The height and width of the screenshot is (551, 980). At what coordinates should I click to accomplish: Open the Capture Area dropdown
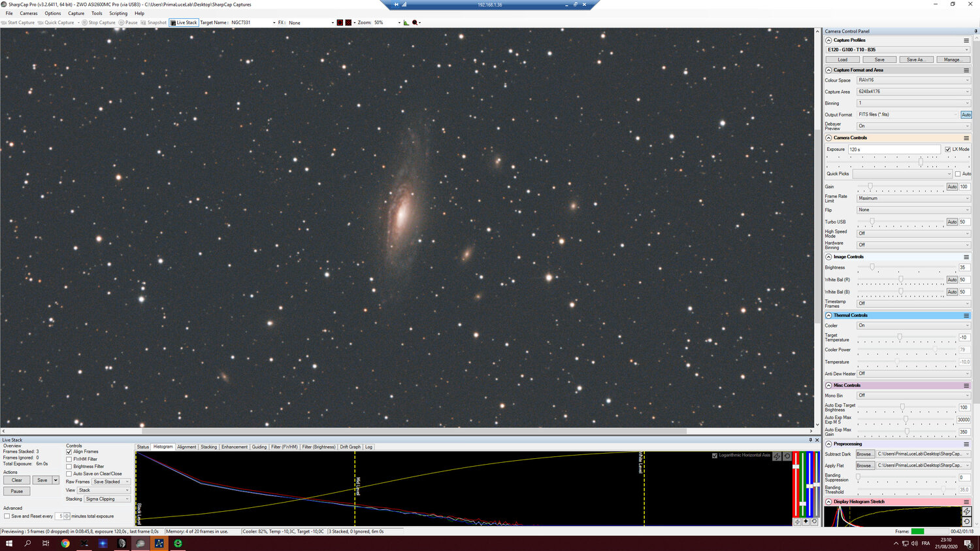913,92
